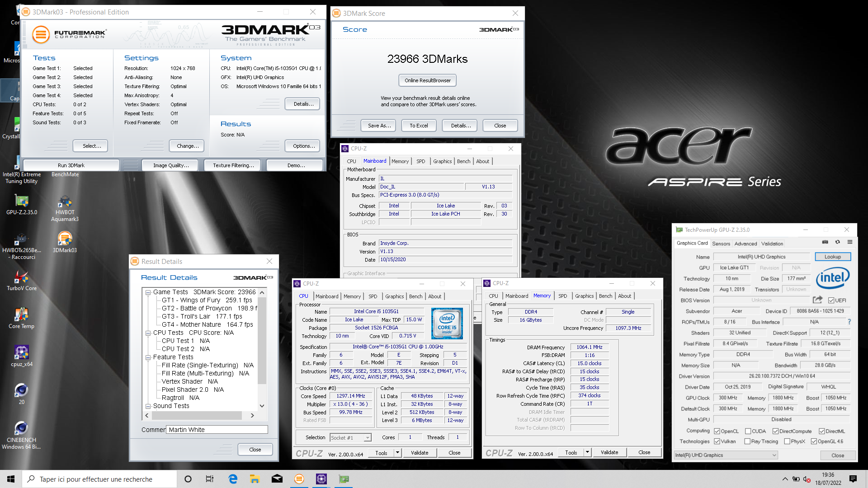Open GPU-Z 2.35.0 desktop icon

coord(22,204)
